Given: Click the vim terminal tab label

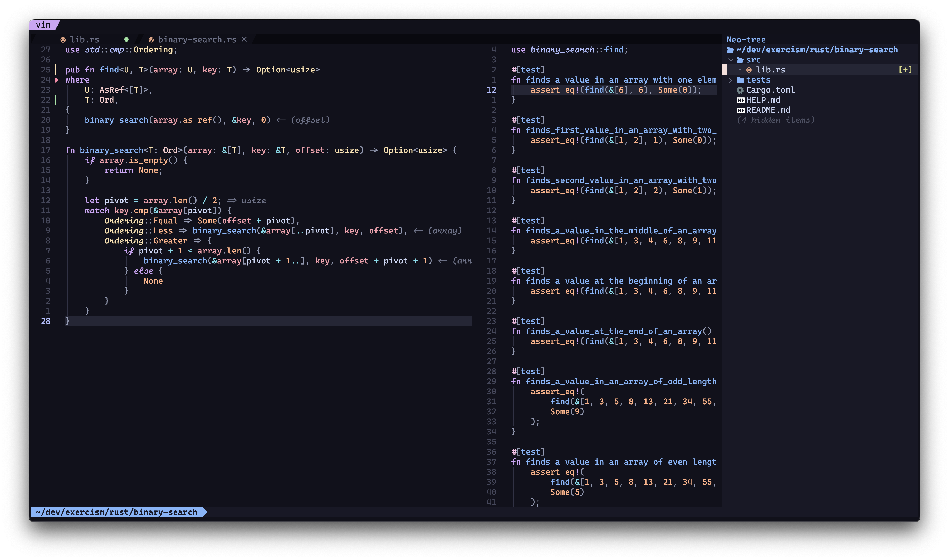Looking at the screenshot, I should click(x=43, y=25).
